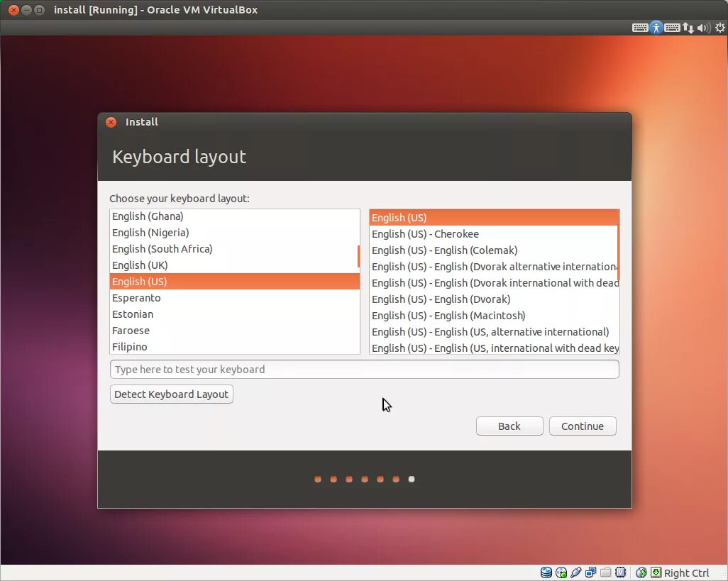Click the optical disc drive status icon

[x=561, y=572]
